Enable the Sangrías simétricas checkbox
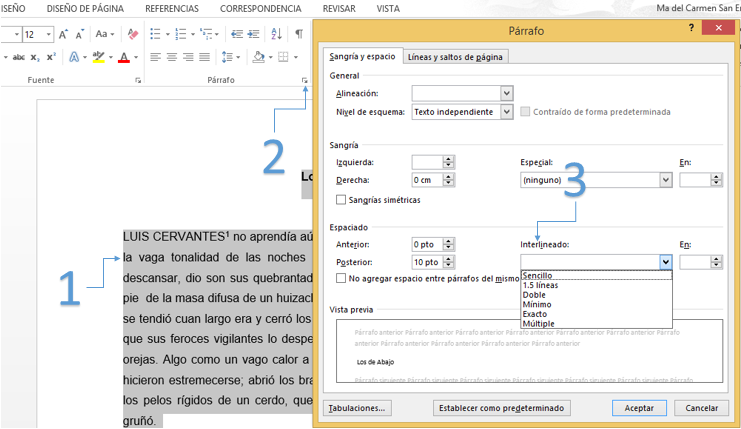The image size is (741, 429). click(341, 200)
